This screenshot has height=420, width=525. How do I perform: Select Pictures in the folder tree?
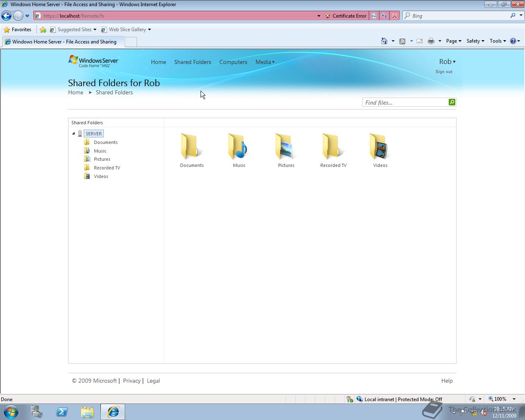[x=102, y=159]
